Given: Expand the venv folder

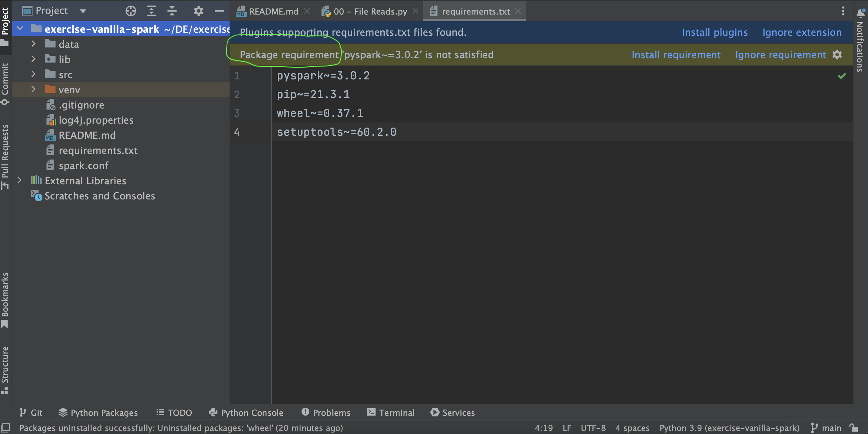Looking at the screenshot, I should tap(33, 89).
